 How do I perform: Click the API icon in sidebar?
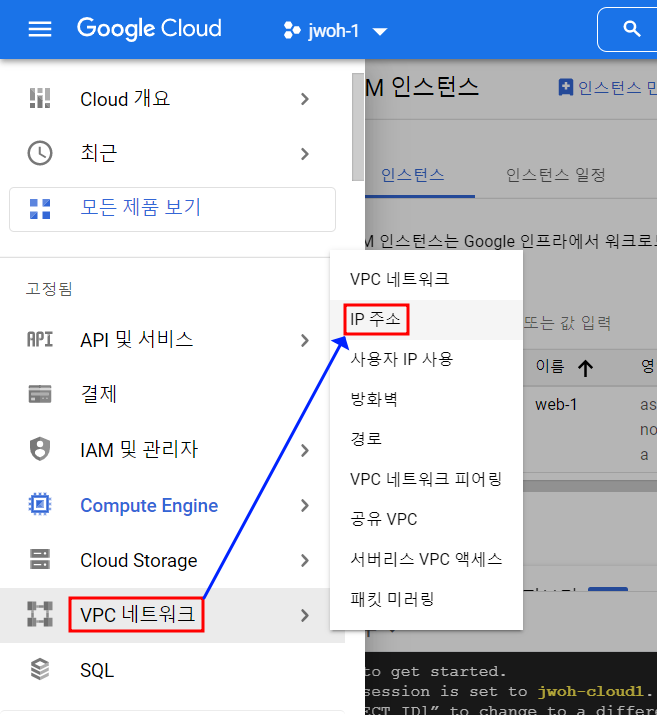click(x=40, y=340)
